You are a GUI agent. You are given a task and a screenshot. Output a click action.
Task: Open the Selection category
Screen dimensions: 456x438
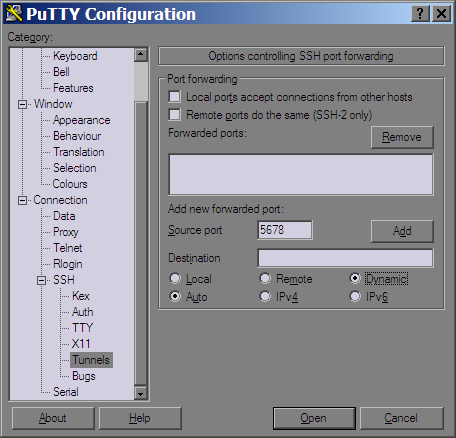pos(75,168)
